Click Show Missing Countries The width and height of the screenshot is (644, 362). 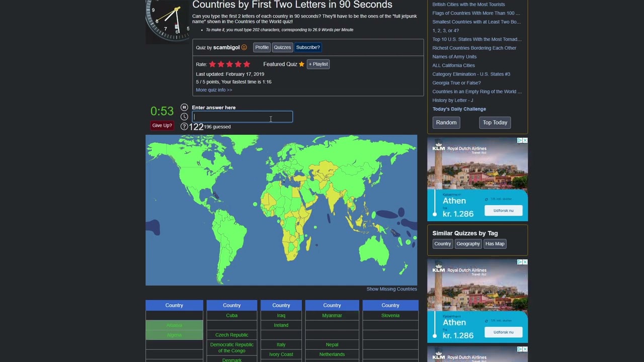tap(391, 289)
